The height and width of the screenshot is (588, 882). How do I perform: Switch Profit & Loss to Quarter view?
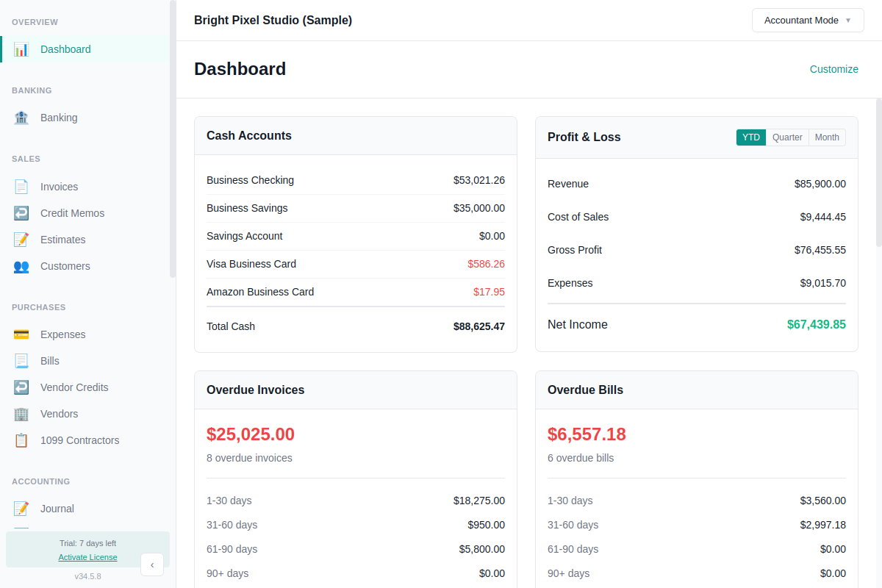(787, 137)
